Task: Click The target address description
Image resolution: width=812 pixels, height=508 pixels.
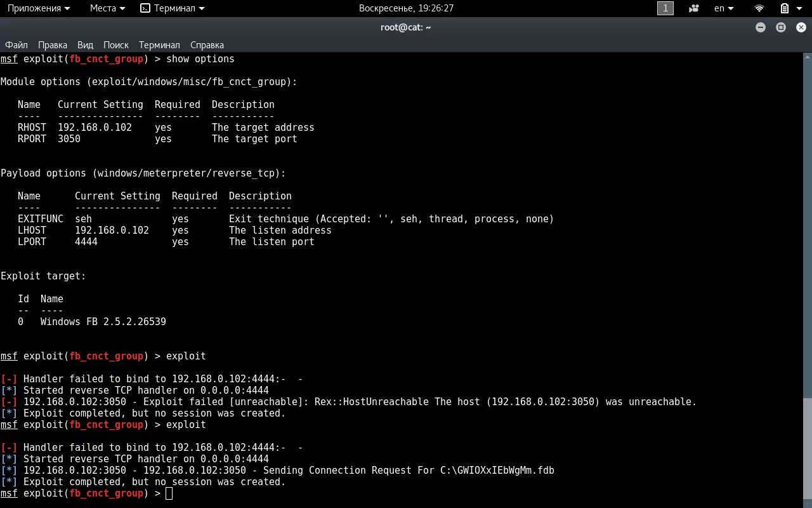Action: pos(263,128)
